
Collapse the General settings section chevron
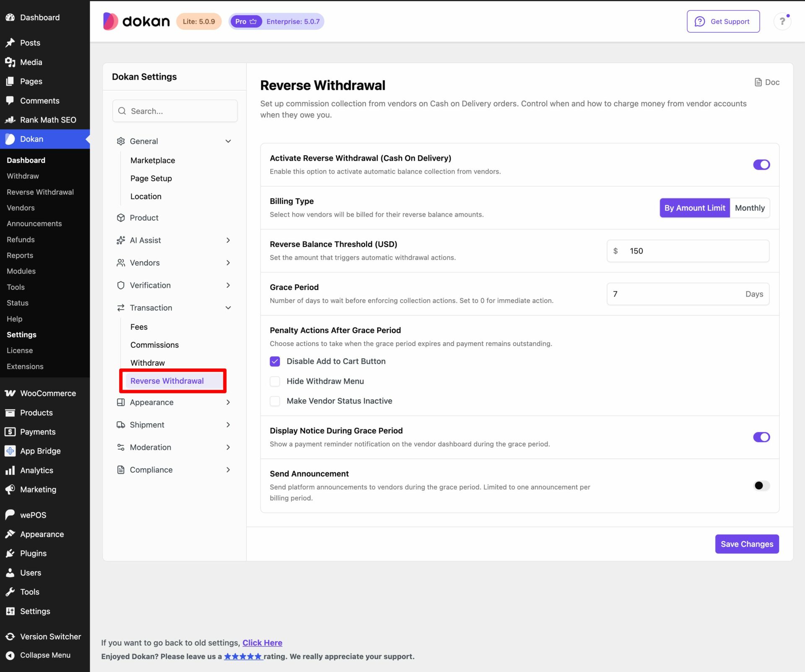click(228, 141)
